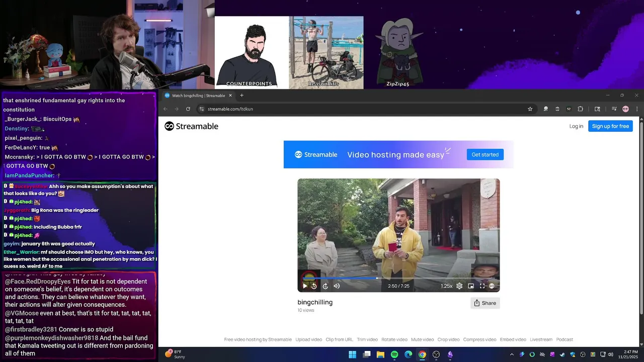Open Clip from URL link
This screenshot has width=644, height=362.
[339, 339]
